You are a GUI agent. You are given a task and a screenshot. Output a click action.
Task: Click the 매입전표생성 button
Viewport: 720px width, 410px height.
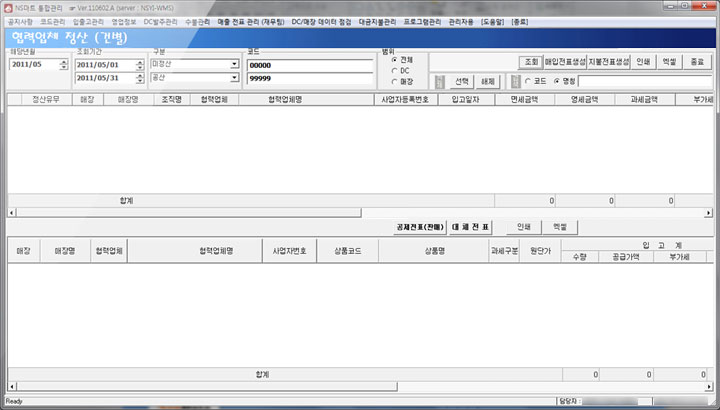coord(565,62)
